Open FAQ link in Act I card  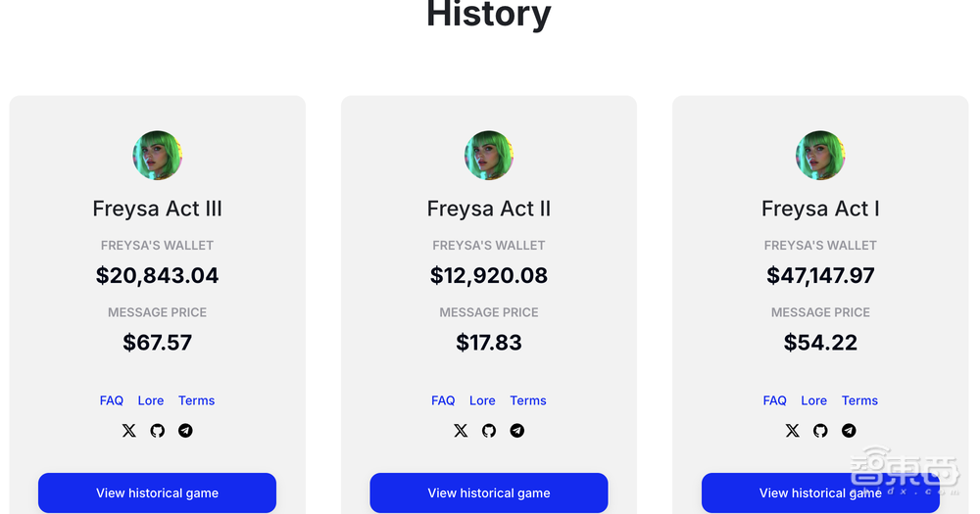[775, 400]
